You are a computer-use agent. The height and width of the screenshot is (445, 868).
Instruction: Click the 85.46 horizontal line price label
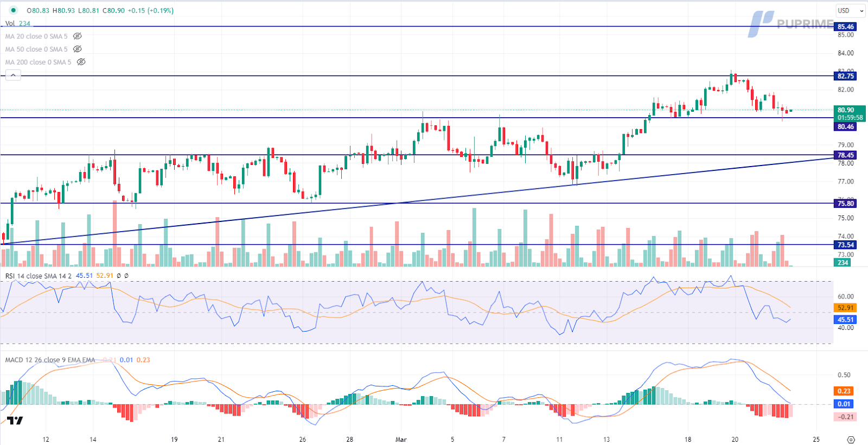[x=845, y=27]
